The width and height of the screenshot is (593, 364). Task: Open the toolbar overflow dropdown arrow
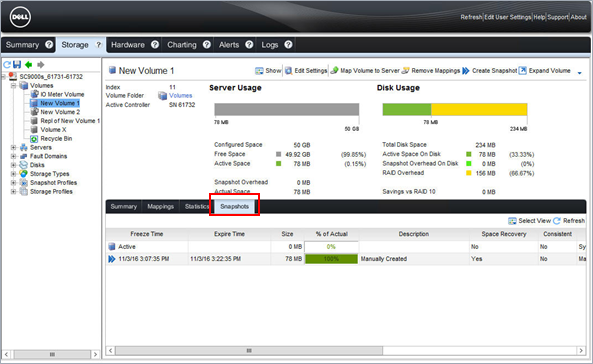click(579, 73)
